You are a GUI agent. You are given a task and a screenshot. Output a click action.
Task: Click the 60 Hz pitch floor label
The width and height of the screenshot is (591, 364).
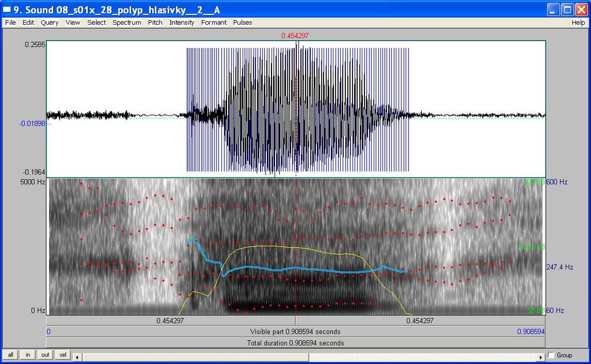pyautogui.click(x=555, y=310)
